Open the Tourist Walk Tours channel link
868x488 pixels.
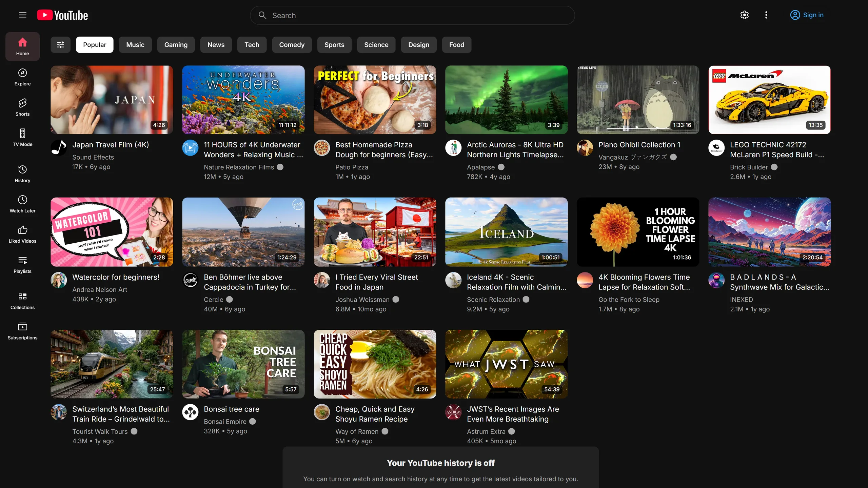100,431
